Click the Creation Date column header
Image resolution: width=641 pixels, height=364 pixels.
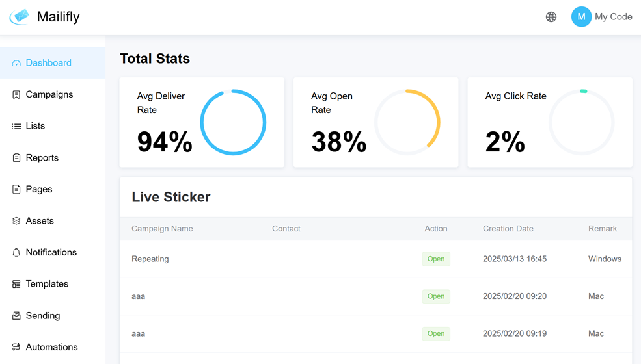[x=508, y=229]
